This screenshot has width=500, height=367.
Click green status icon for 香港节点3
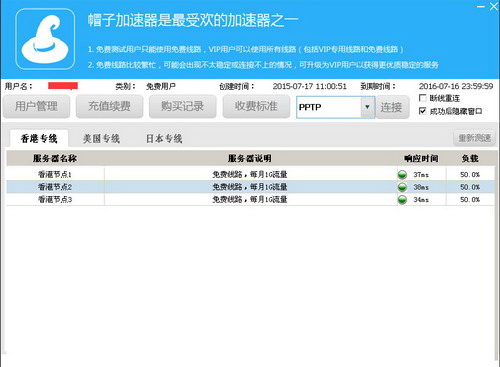pyautogui.click(x=402, y=200)
